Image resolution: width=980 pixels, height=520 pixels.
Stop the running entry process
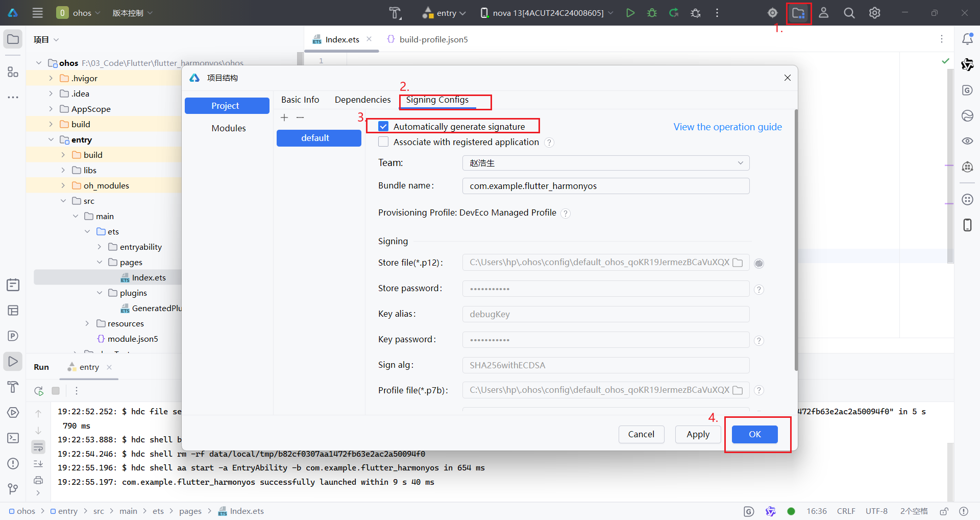pyautogui.click(x=56, y=391)
